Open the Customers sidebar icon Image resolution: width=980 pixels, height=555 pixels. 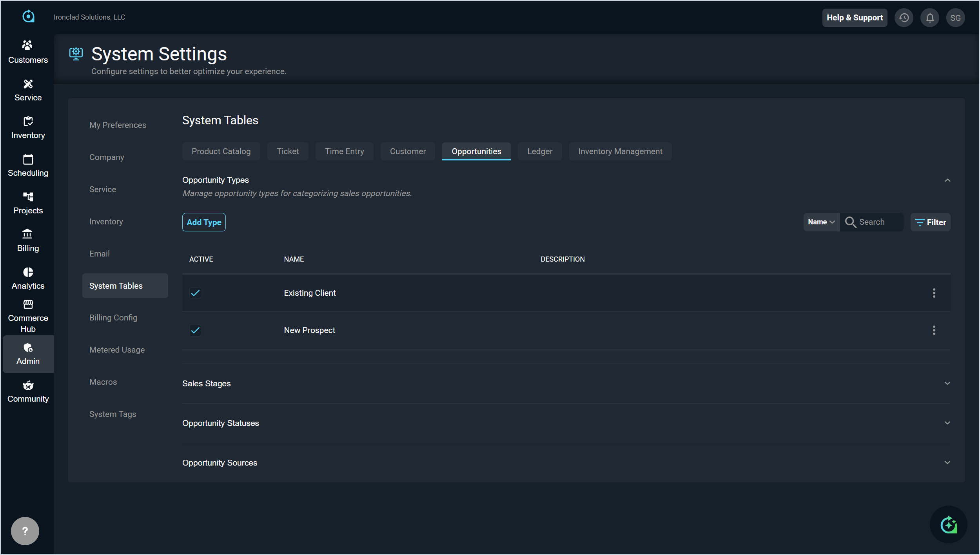tap(28, 46)
